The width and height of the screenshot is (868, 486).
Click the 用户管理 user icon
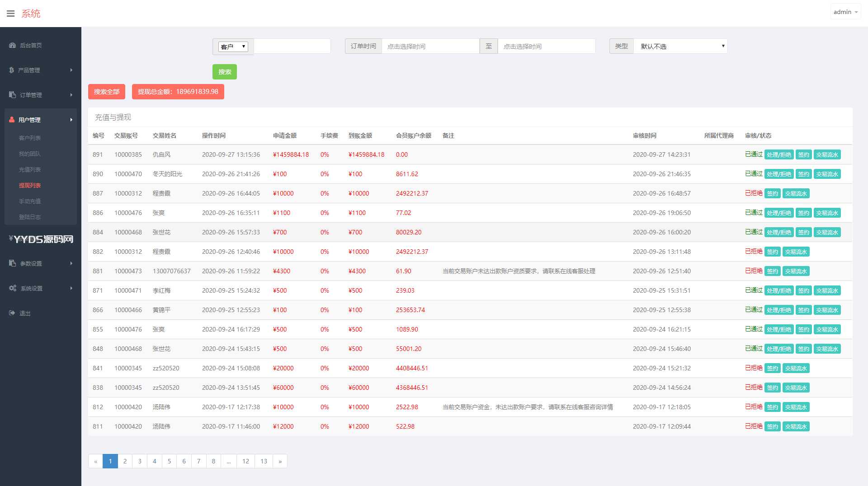(x=12, y=120)
